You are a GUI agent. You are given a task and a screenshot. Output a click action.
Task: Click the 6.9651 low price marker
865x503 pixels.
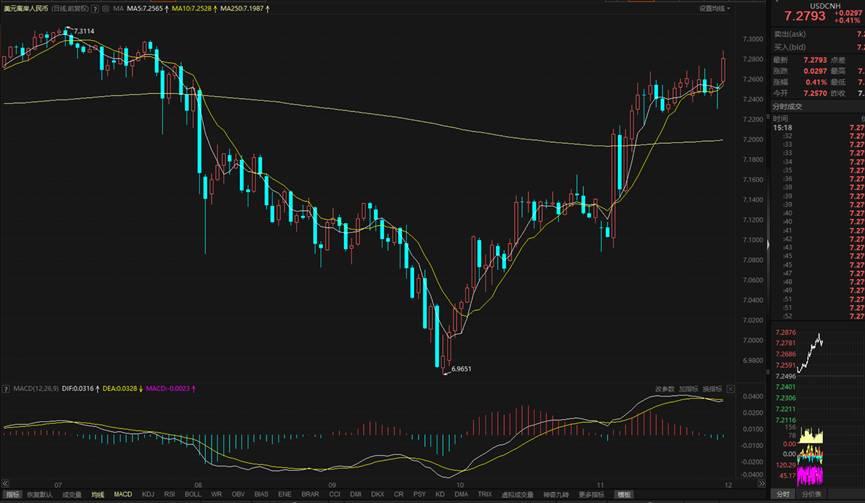click(461, 369)
